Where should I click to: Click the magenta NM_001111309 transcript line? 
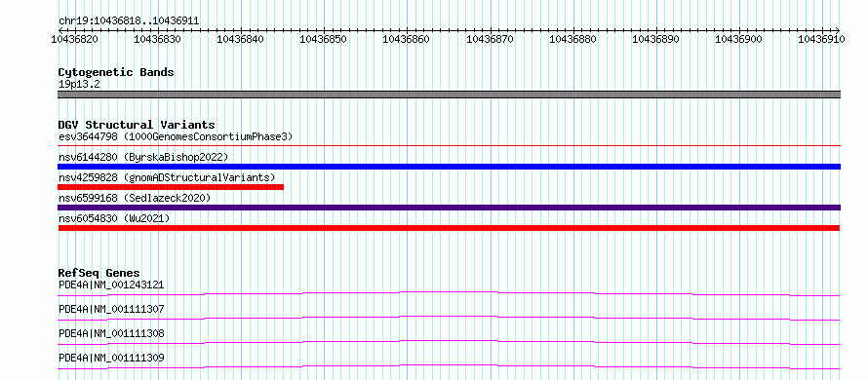[449, 366]
